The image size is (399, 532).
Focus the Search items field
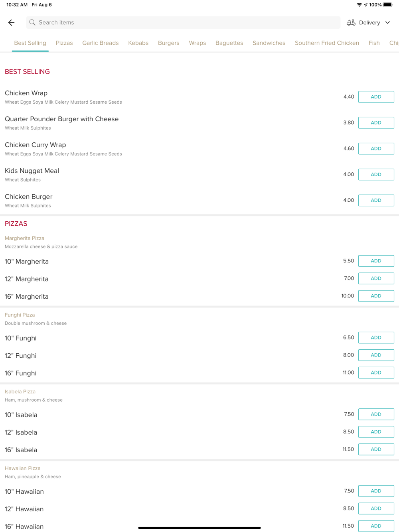pos(184,23)
